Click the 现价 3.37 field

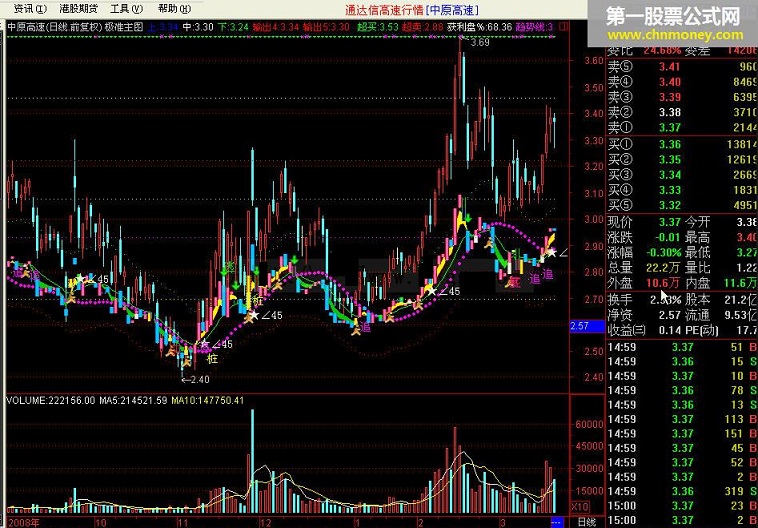644,222
